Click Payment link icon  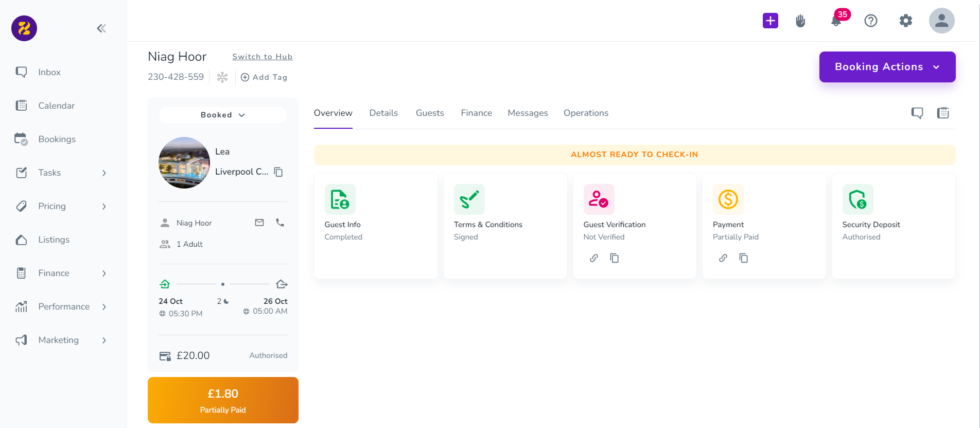[x=723, y=258]
